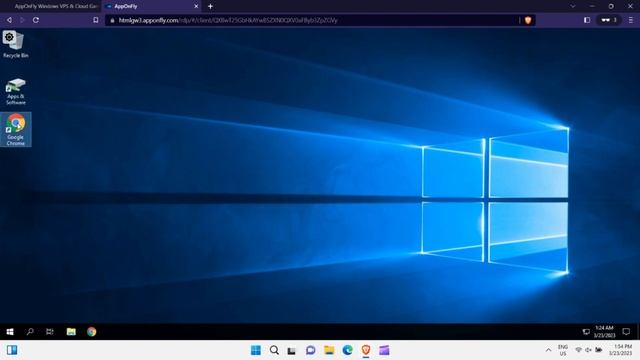Open private window glasses indicator
Image resolution: width=640 pixels, height=360 pixels.
[x=609, y=20]
